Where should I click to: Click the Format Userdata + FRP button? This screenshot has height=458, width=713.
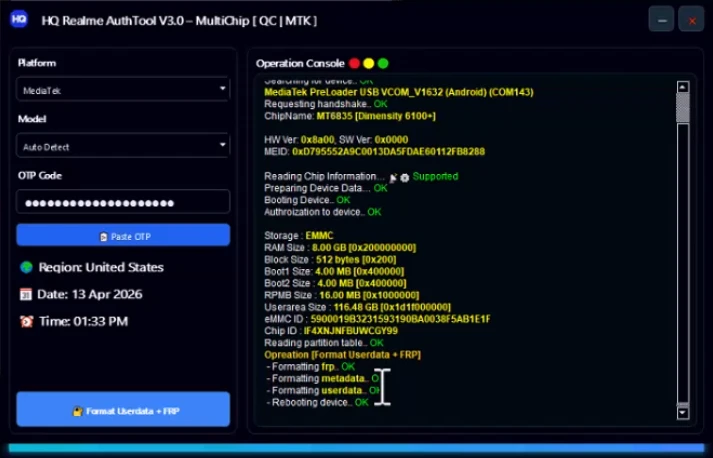pos(123,410)
